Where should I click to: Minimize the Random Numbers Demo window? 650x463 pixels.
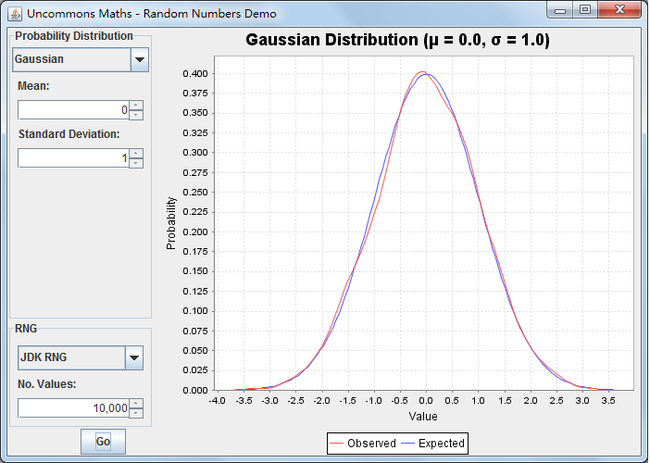[x=560, y=10]
